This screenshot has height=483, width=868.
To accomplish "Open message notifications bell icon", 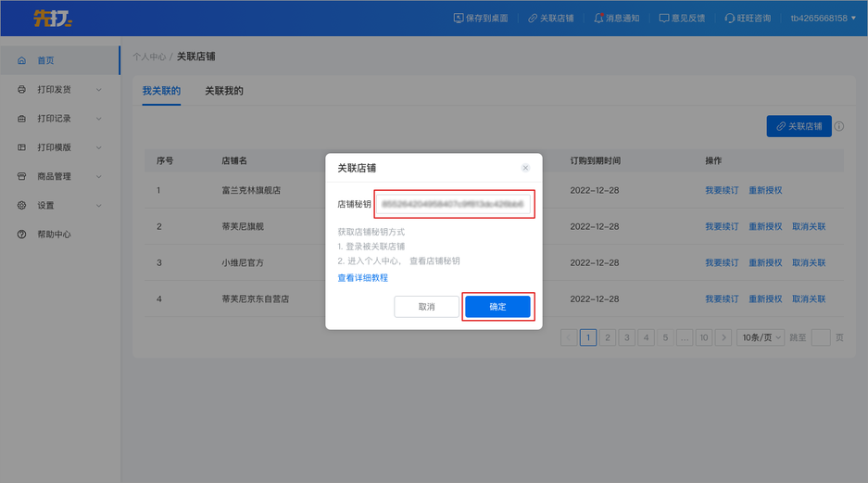I will tap(598, 19).
